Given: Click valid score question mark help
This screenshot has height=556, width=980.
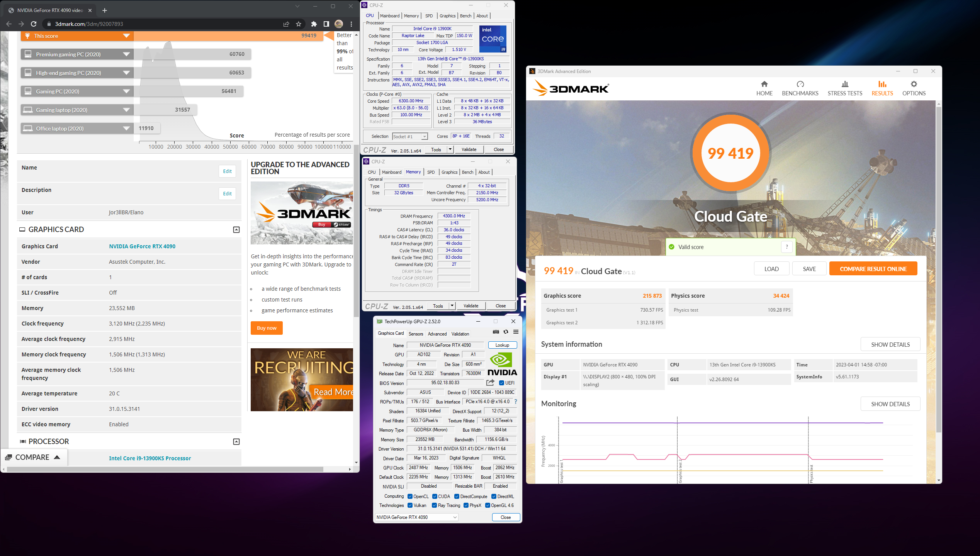Looking at the screenshot, I should point(787,247).
